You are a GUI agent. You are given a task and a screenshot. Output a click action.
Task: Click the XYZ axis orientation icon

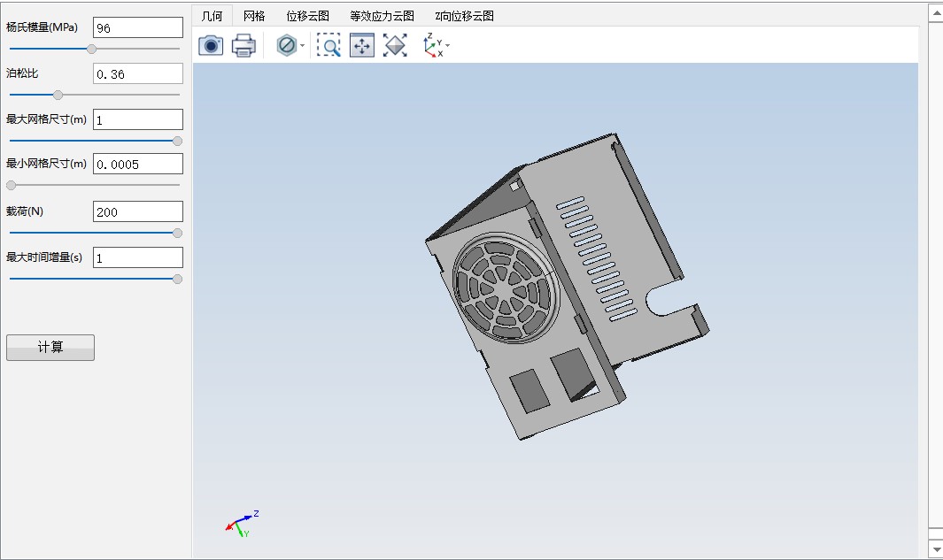[433, 46]
